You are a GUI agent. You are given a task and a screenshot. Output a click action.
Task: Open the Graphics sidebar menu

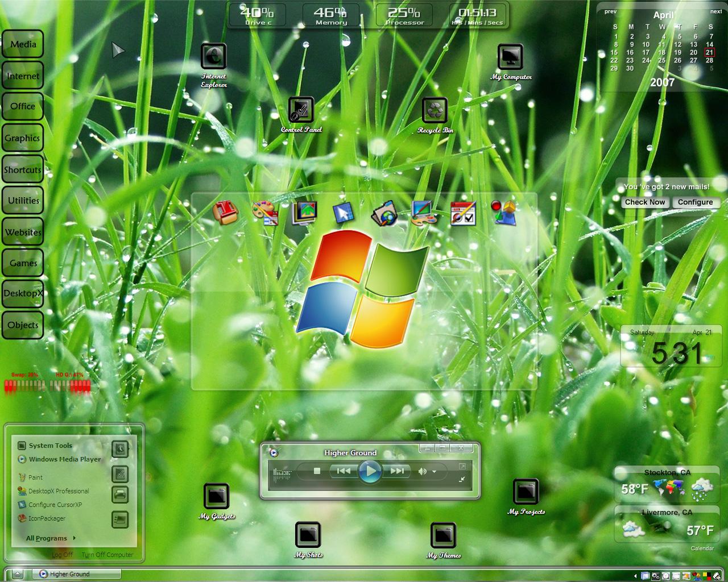point(23,138)
